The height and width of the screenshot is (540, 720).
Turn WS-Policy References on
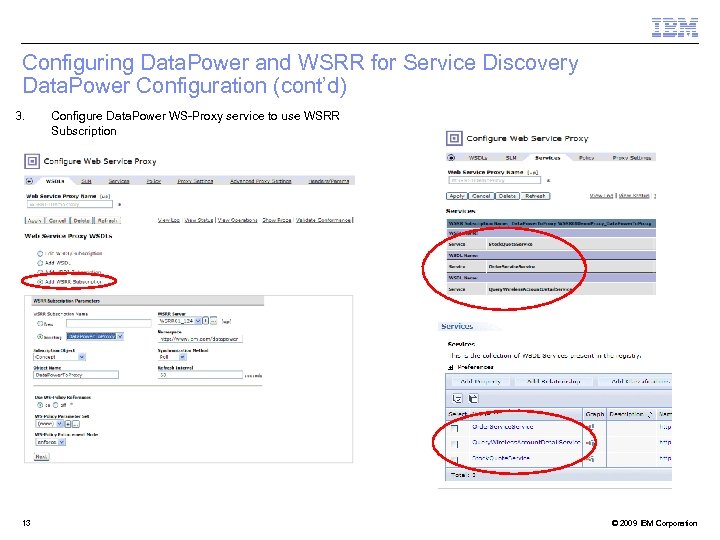pos(40,405)
